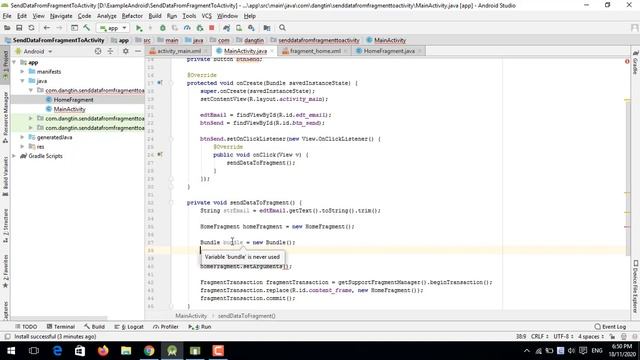This screenshot has width=640, height=360.
Task: Expand the generatedJava folder
Action: coord(22,137)
